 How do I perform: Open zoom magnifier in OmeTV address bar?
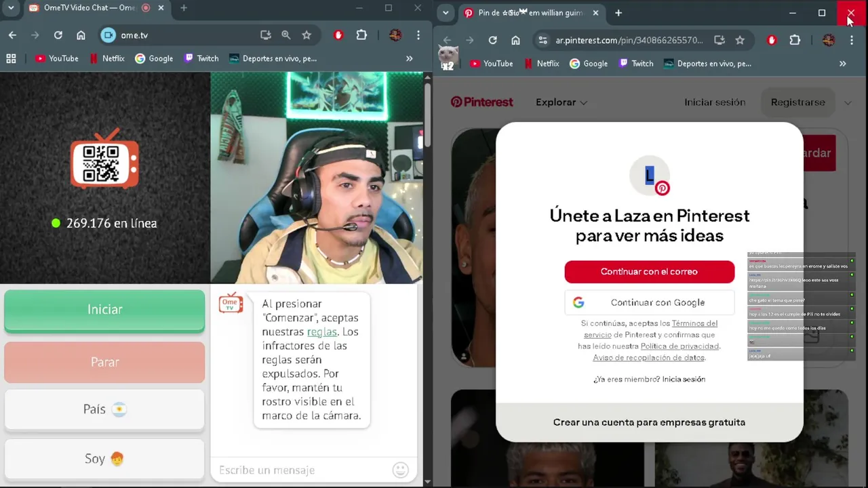coord(286,35)
